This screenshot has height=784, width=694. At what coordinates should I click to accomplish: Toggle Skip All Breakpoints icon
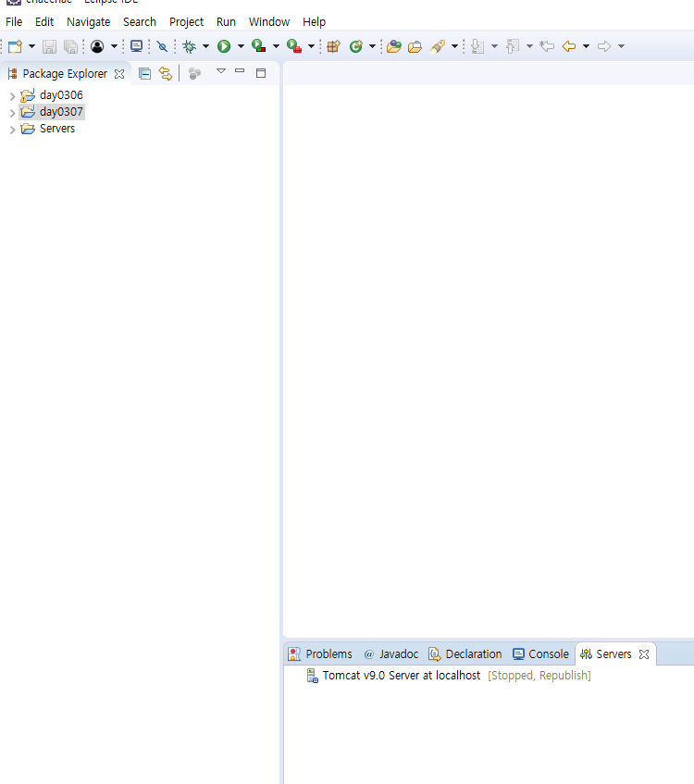click(x=162, y=46)
